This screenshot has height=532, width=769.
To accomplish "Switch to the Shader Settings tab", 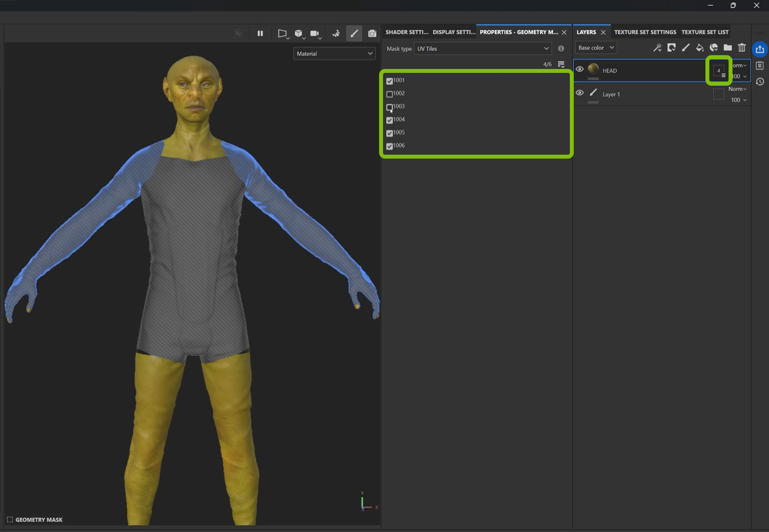I will click(x=406, y=32).
